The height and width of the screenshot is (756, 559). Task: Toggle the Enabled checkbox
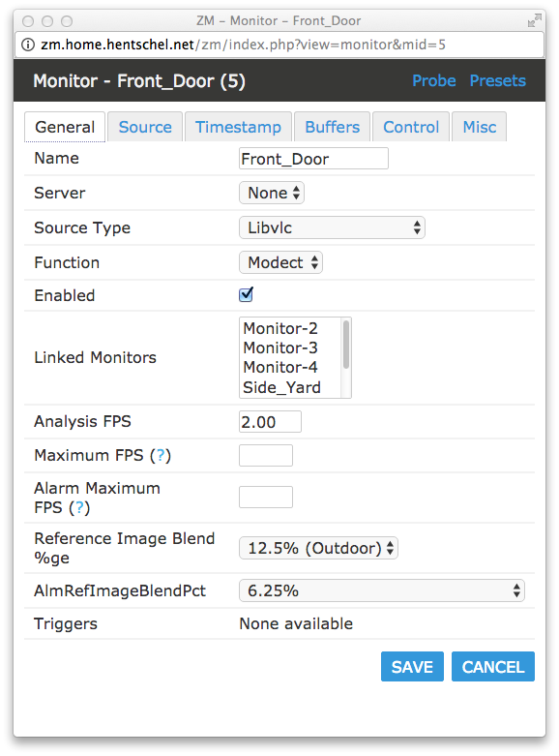click(x=246, y=294)
